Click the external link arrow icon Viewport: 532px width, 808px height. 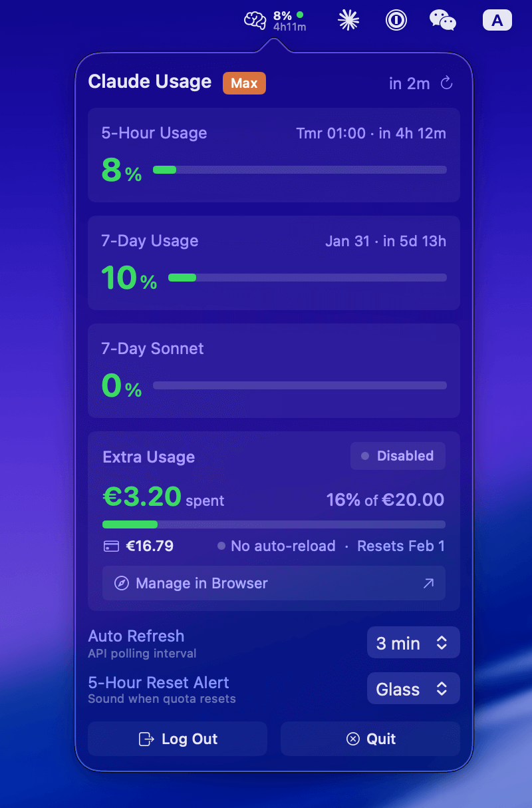(x=429, y=584)
